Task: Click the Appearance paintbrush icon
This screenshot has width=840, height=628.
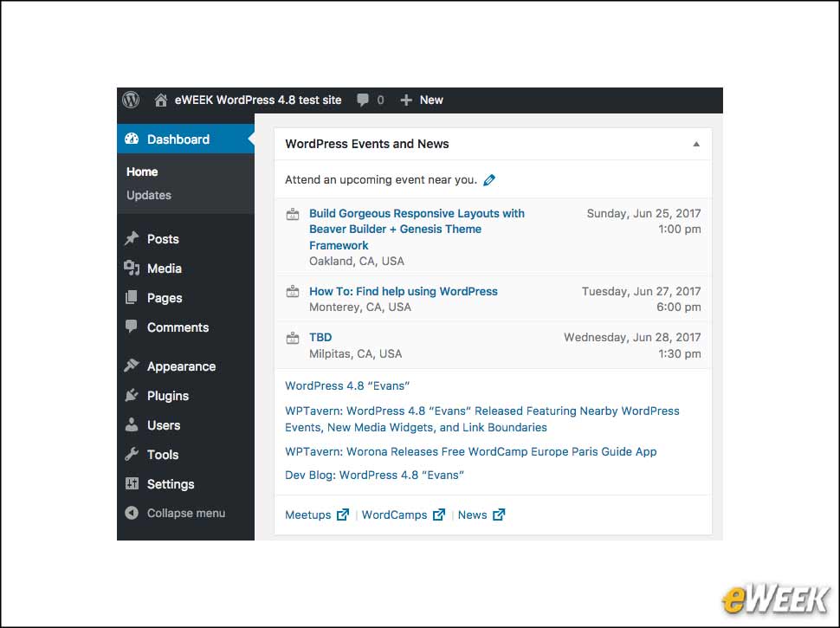Action: (x=132, y=366)
